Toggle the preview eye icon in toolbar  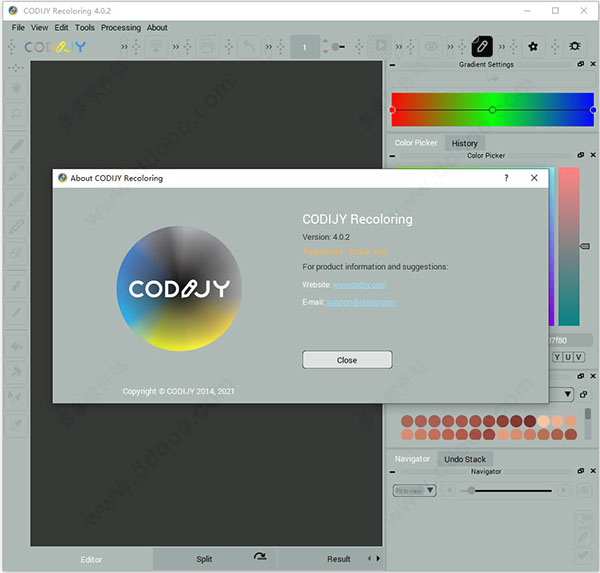coord(431,47)
